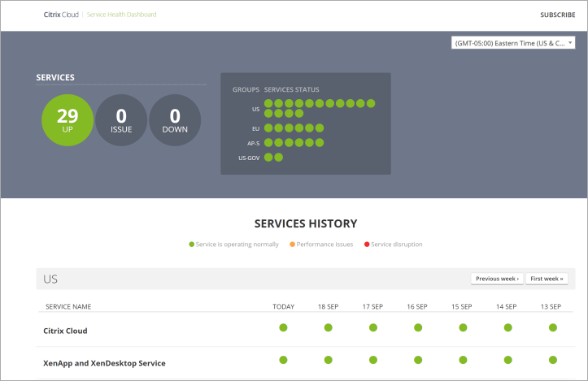Click the GROUPS panel heading
The width and height of the screenshot is (588, 381).
(x=246, y=89)
